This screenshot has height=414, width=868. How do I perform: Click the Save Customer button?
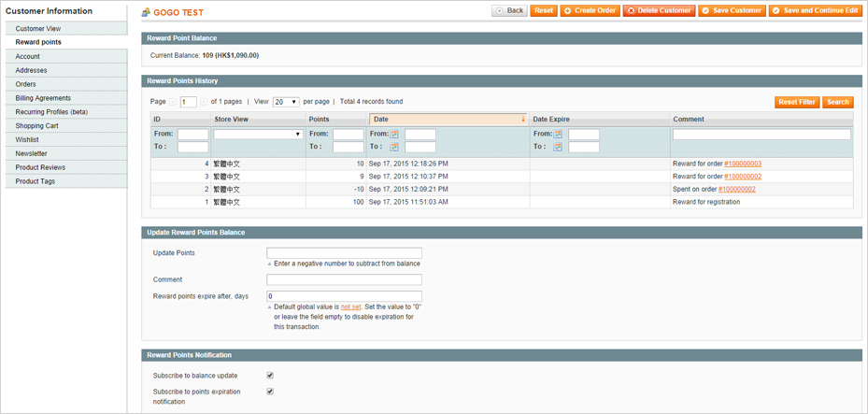click(732, 11)
